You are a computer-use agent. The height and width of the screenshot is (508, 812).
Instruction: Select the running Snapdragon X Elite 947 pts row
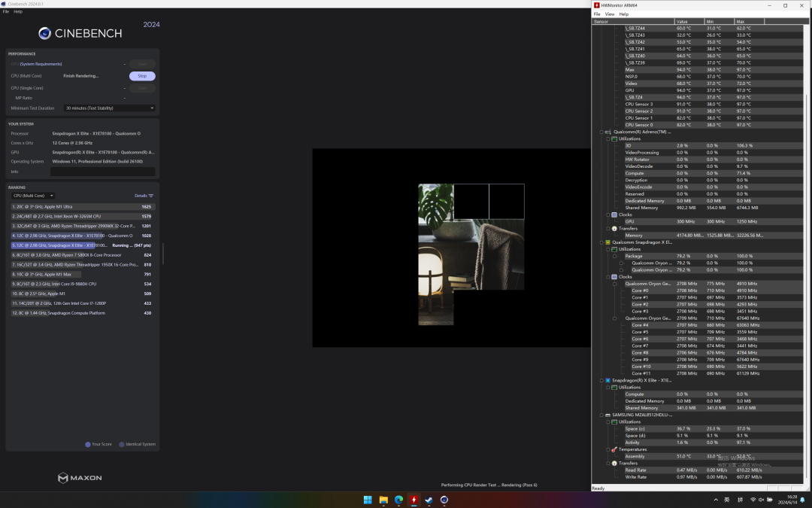pos(83,245)
